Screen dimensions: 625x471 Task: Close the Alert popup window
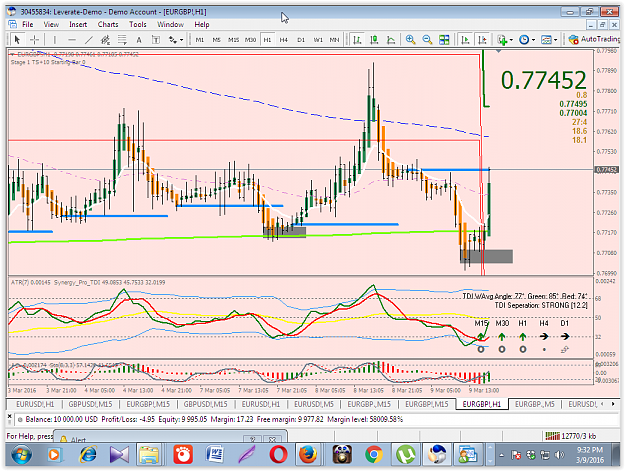272,440
